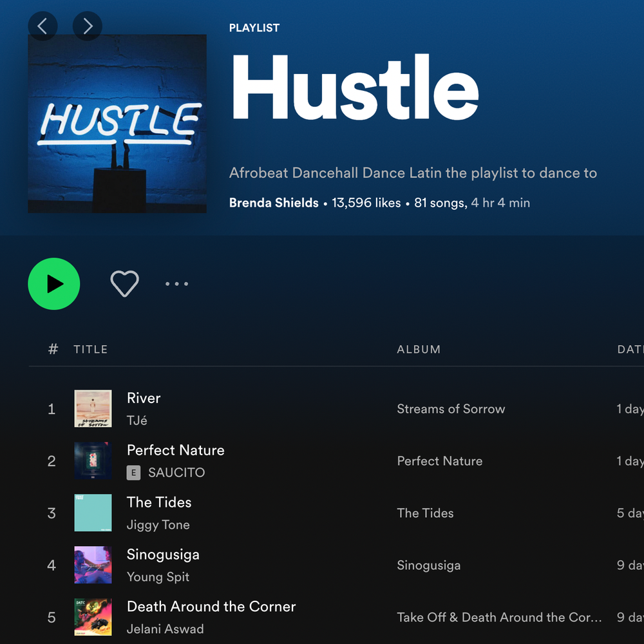Click the PLAYLIST label above the title
Image resolution: width=644 pixels, height=644 pixels.
[x=254, y=28]
